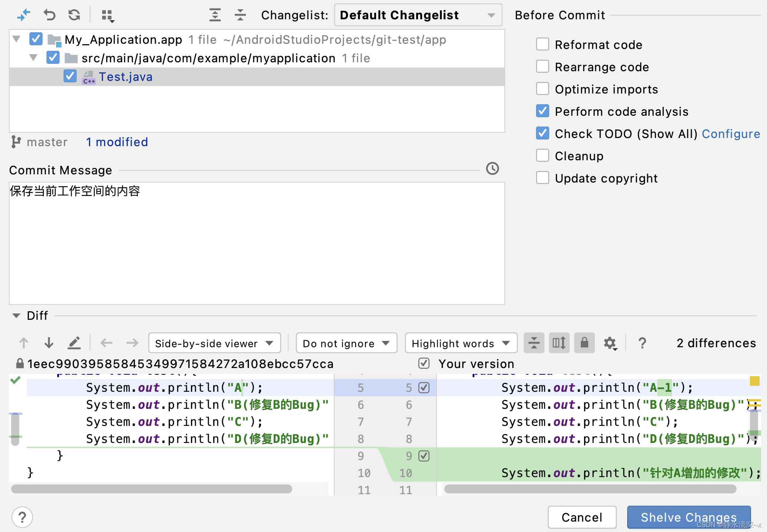Click the Refresh changes icon

[74, 15]
